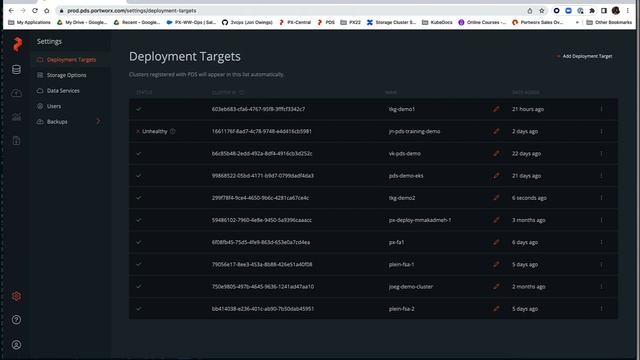Open actions menu for joeg-demo-cluster
640x360 pixels.
click(601, 287)
